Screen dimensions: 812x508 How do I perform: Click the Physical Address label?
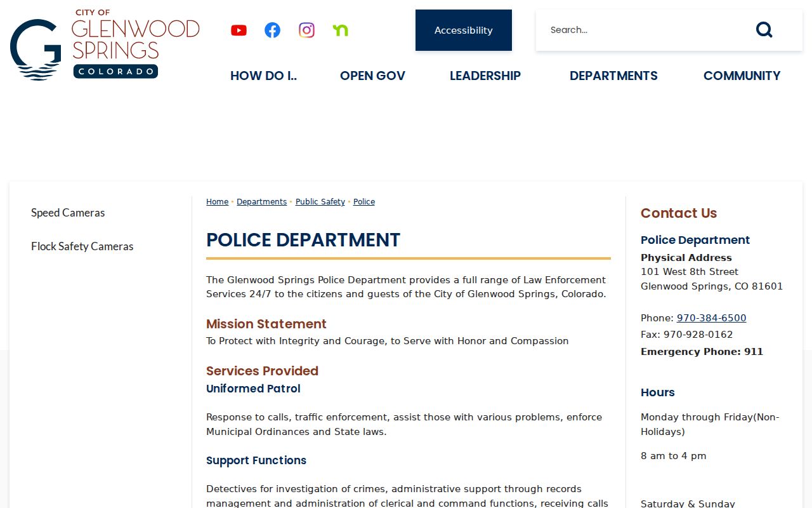tap(686, 258)
